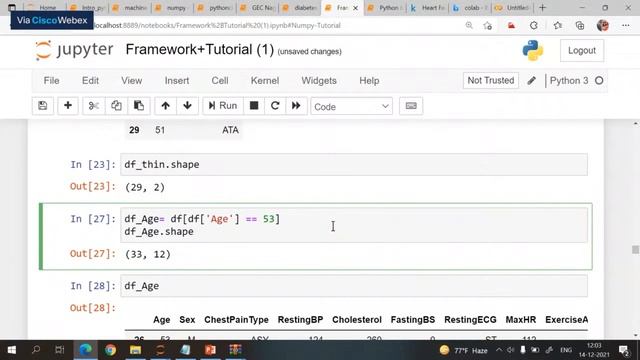Open a new browser tab with plus
Screen dimensions: 640x360
[x=542, y=8]
